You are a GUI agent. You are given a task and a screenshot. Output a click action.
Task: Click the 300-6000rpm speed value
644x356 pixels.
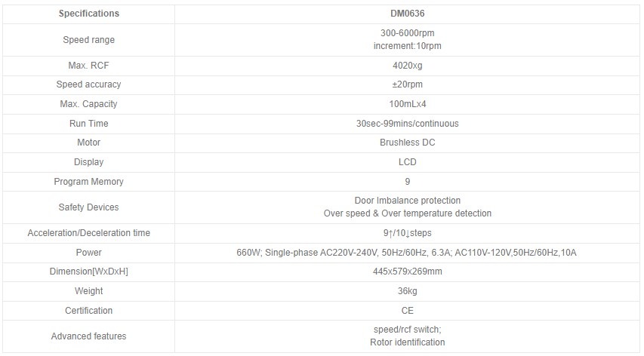(407, 33)
